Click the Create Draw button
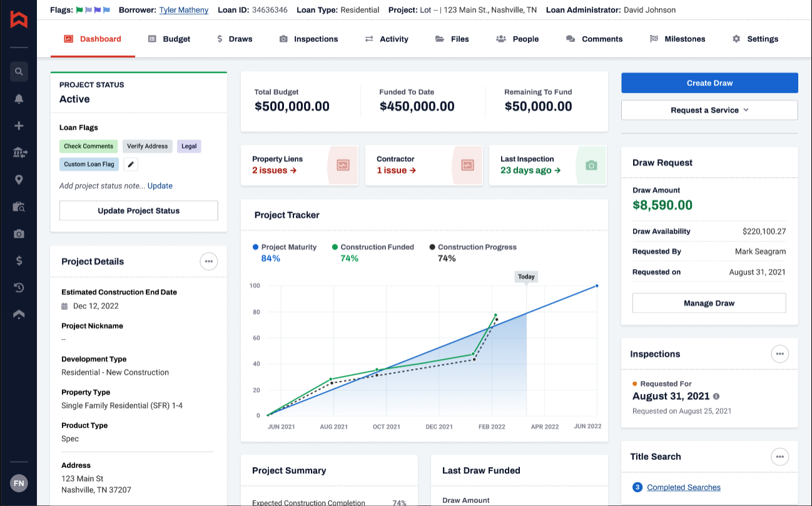812x506 pixels. click(709, 83)
